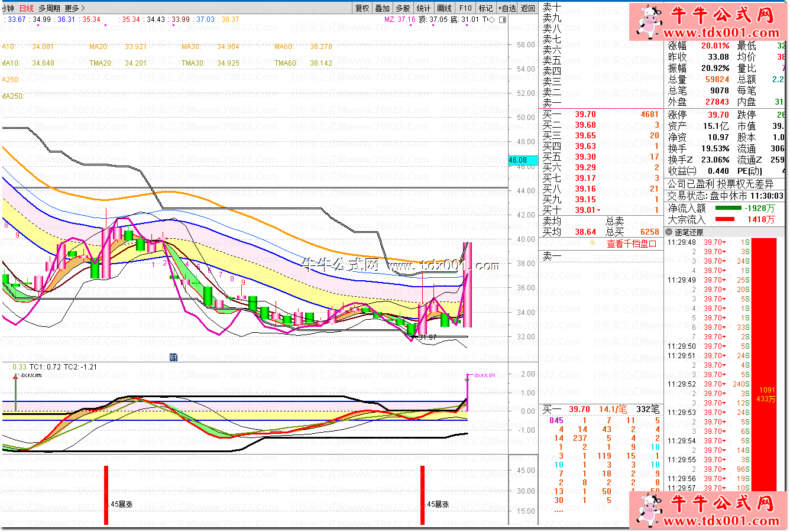Click the 31.07 low price label on chart
790x532 pixels.
427,338
